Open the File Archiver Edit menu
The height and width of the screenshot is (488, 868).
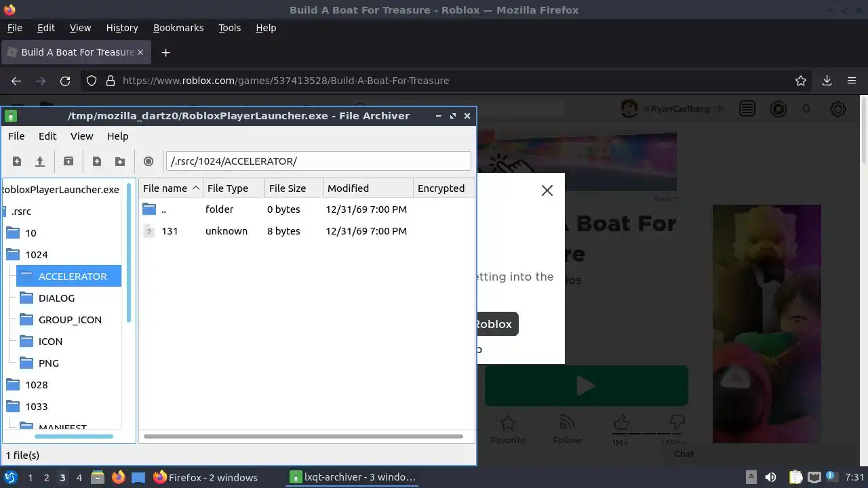47,136
